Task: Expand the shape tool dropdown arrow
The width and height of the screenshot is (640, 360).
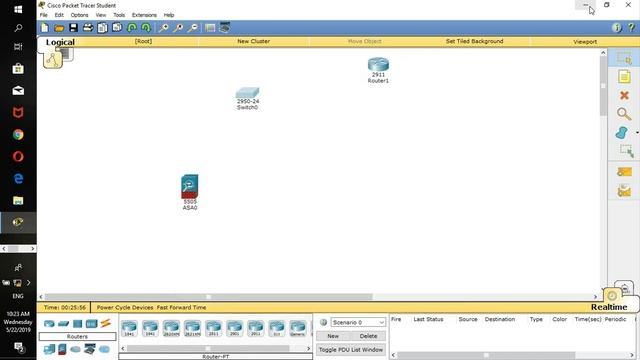Action: 637,133
